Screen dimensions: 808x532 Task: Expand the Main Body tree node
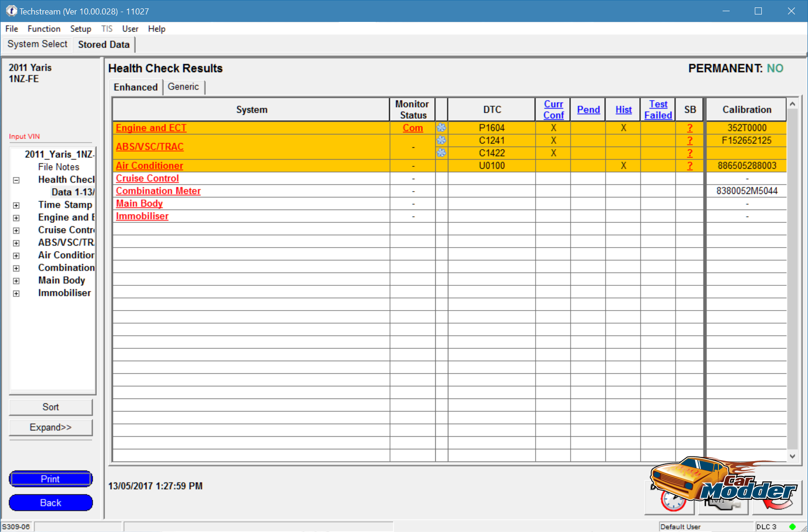point(16,281)
